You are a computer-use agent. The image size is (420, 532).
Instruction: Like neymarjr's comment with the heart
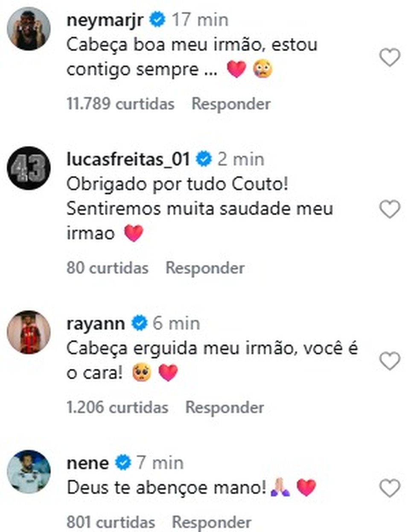[390, 58]
